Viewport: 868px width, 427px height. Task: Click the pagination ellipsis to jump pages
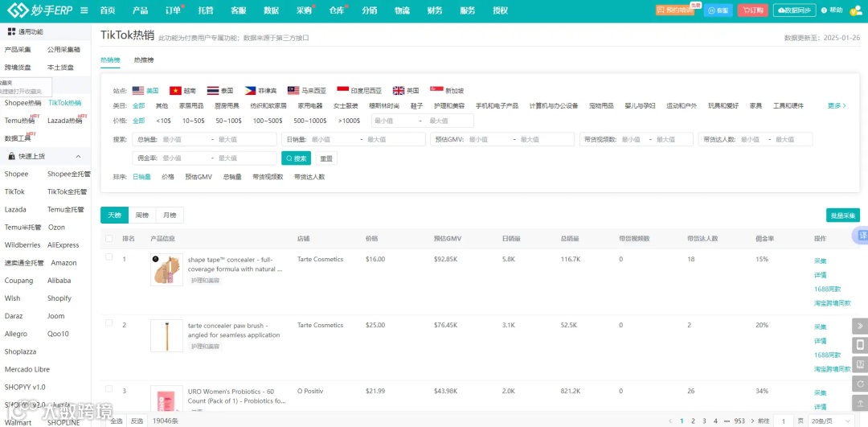(727, 421)
